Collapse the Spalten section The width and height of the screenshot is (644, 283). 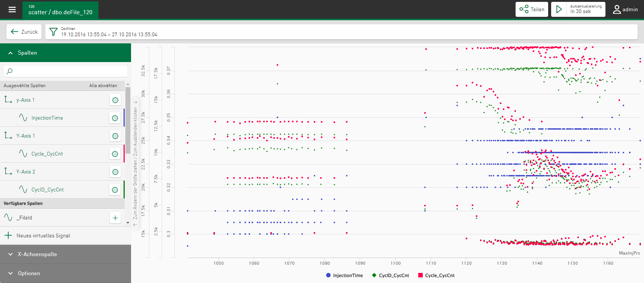click(10, 53)
